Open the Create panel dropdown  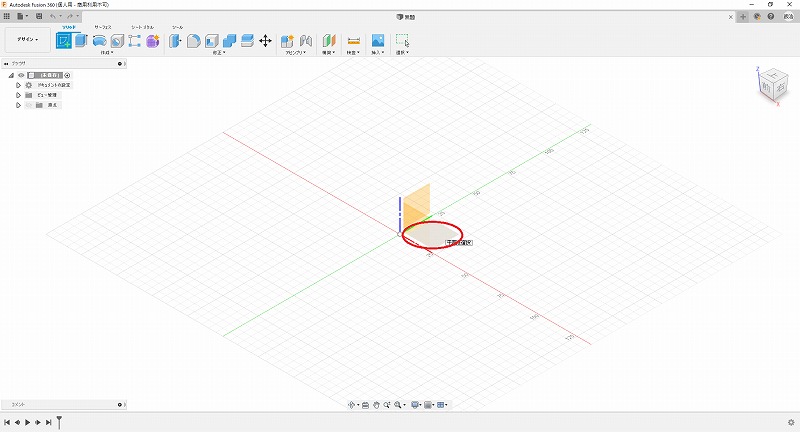(x=106, y=53)
